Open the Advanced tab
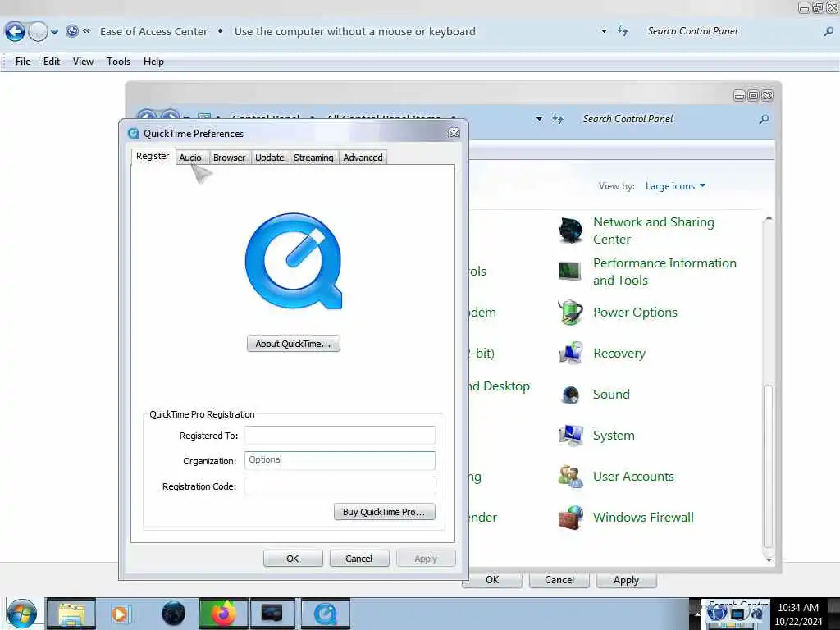840x630 pixels. (363, 157)
